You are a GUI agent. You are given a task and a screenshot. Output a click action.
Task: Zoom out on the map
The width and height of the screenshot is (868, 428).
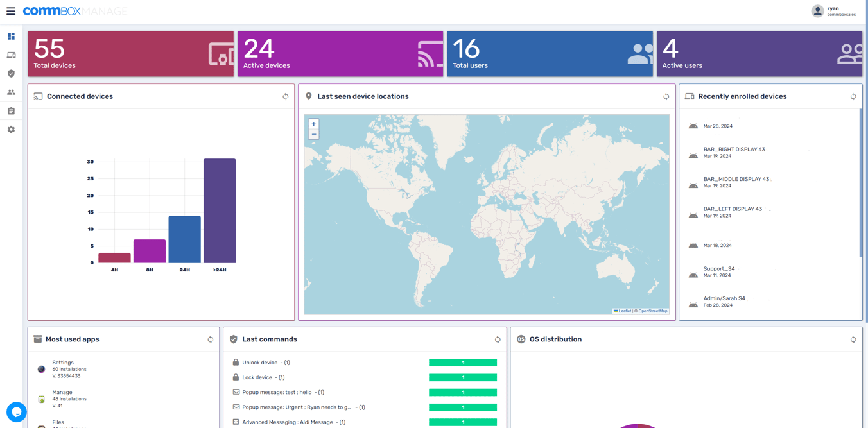pyautogui.click(x=313, y=134)
